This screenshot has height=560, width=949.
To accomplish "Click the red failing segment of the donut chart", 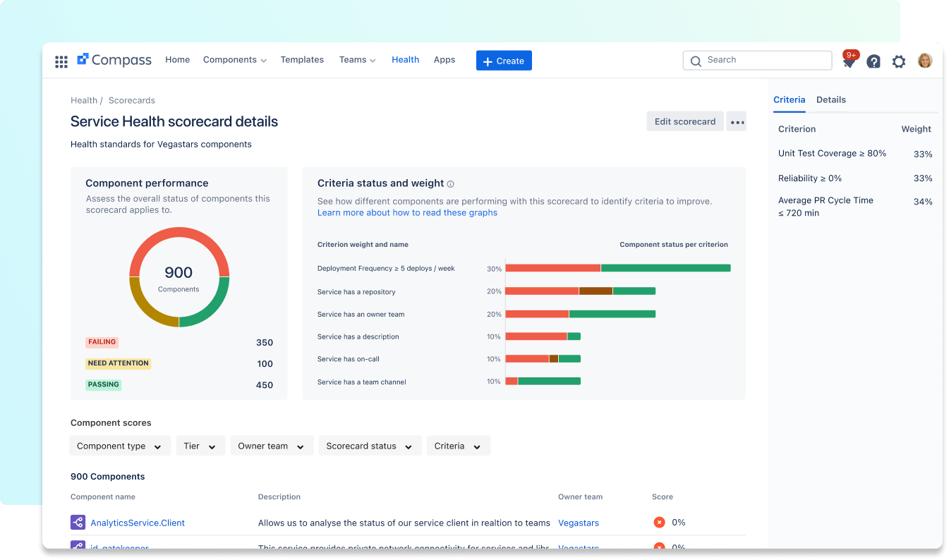I will pyautogui.click(x=179, y=233).
